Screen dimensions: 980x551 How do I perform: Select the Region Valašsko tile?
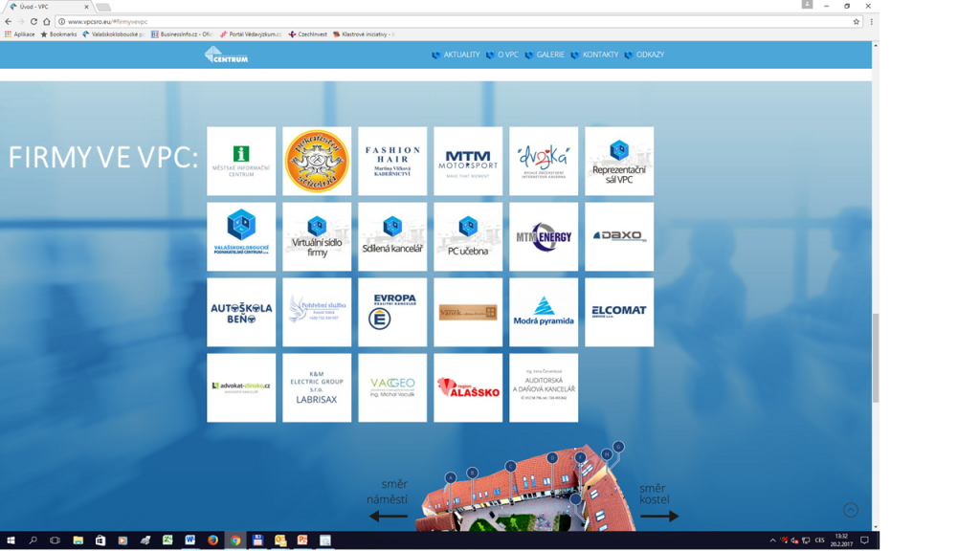pos(468,388)
